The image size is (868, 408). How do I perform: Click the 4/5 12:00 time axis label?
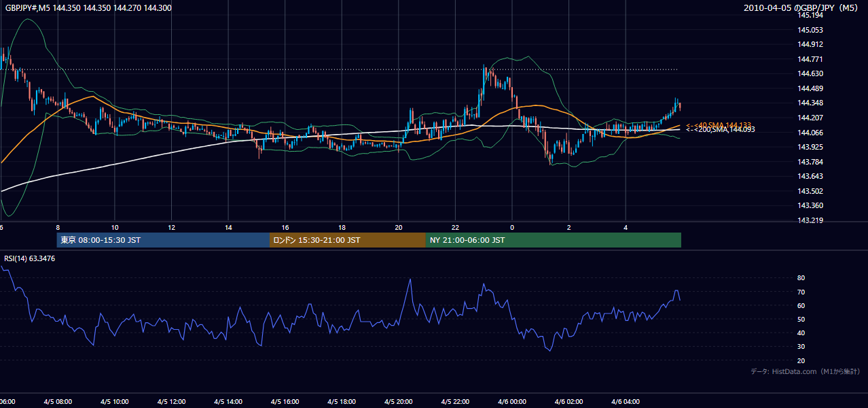[172, 402]
